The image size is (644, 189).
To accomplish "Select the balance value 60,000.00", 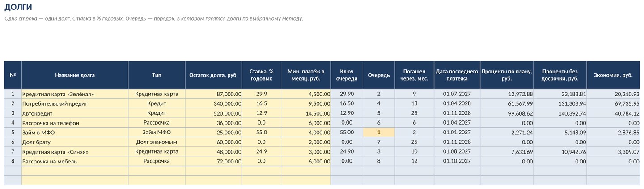I will pos(214,142).
